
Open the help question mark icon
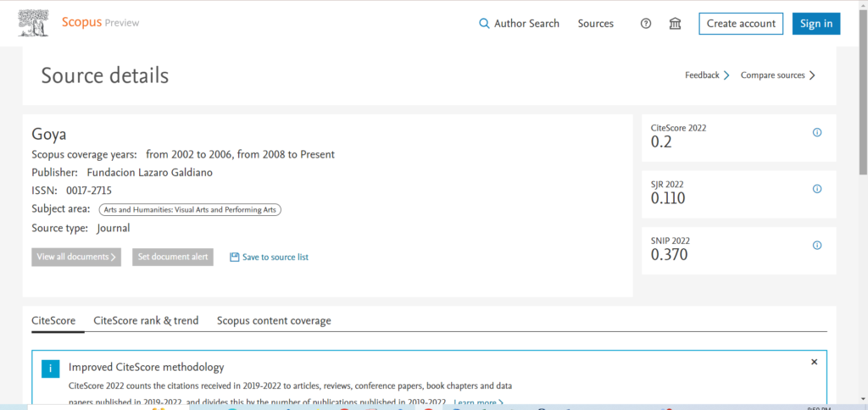pyautogui.click(x=646, y=24)
